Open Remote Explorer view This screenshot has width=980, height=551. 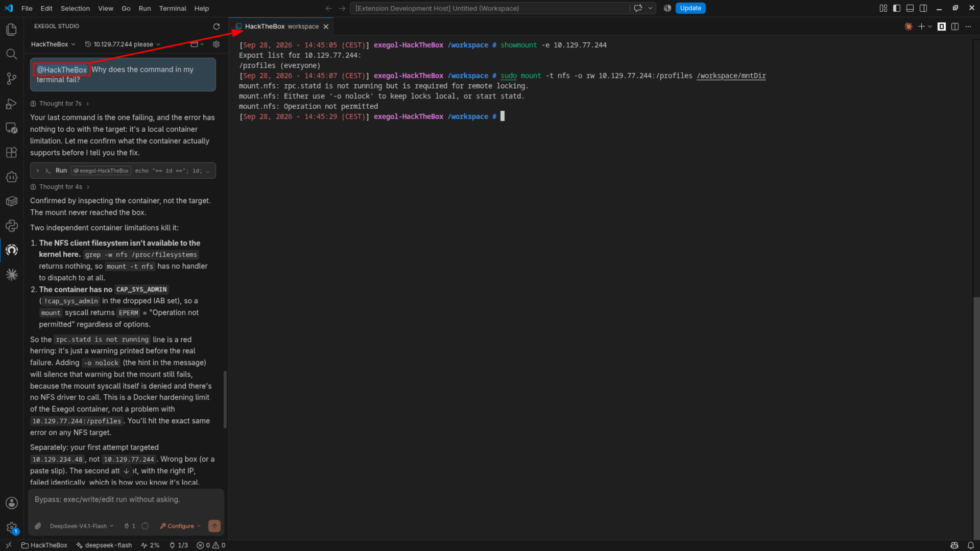[11, 128]
